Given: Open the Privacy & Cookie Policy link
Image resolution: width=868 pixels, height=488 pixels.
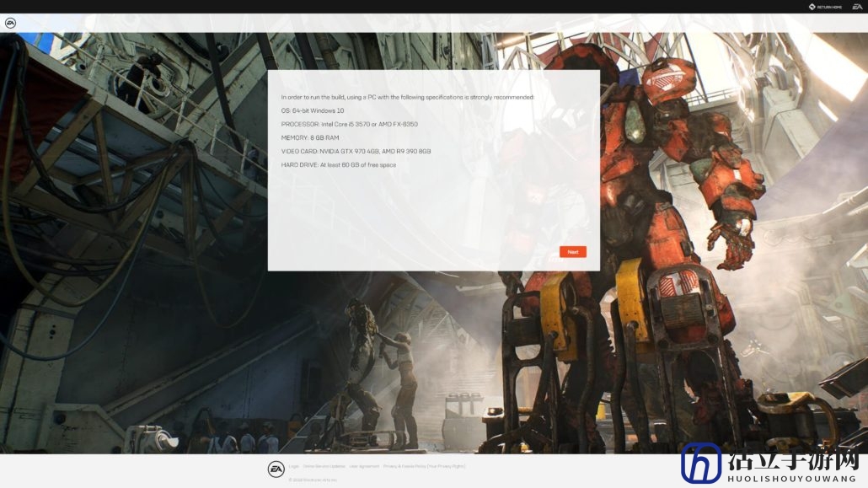Looking at the screenshot, I should pyautogui.click(x=424, y=466).
